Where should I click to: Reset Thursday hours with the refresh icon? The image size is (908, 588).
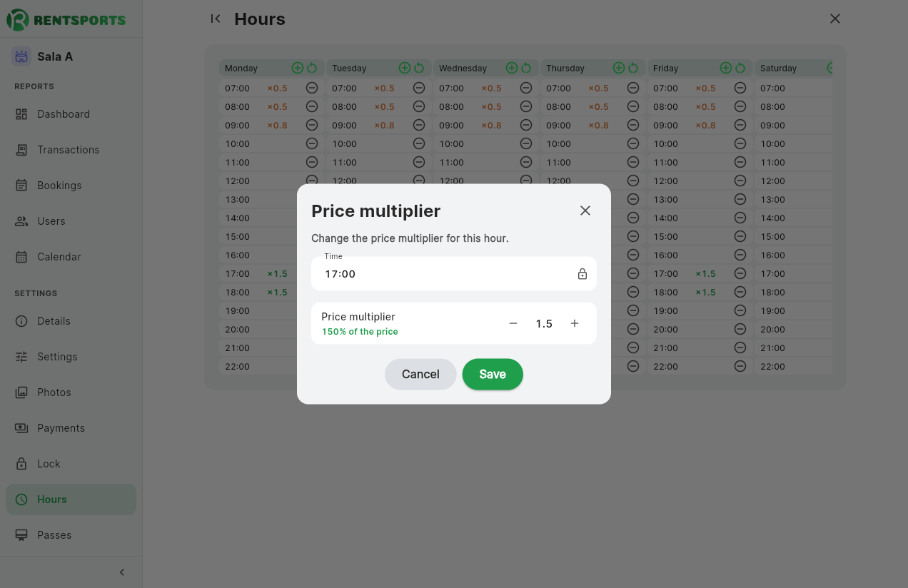coord(633,68)
